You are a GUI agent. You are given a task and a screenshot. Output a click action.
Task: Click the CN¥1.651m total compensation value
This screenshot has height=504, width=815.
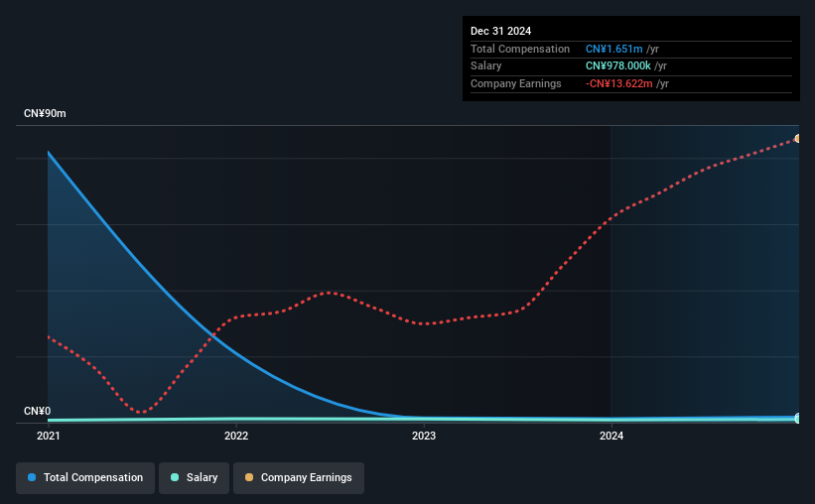[x=614, y=49]
